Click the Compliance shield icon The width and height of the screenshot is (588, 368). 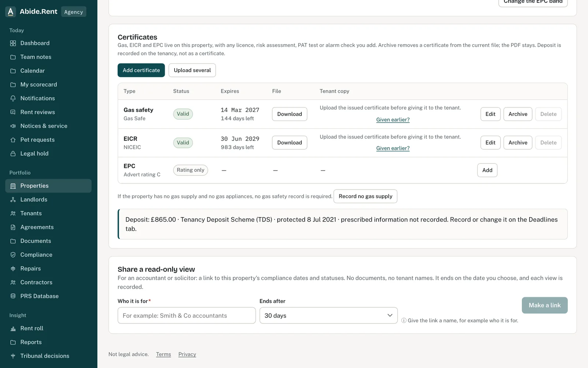(13, 255)
